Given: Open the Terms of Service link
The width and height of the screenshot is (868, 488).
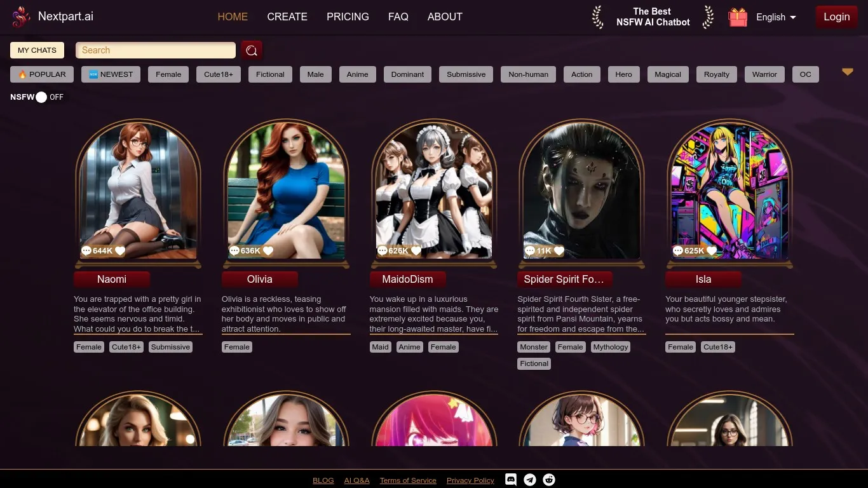Looking at the screenshot, I should (x=408, y=480).
